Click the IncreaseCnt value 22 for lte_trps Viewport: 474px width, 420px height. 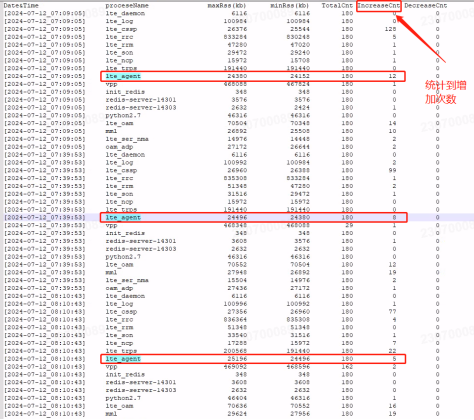coord(392,351)
